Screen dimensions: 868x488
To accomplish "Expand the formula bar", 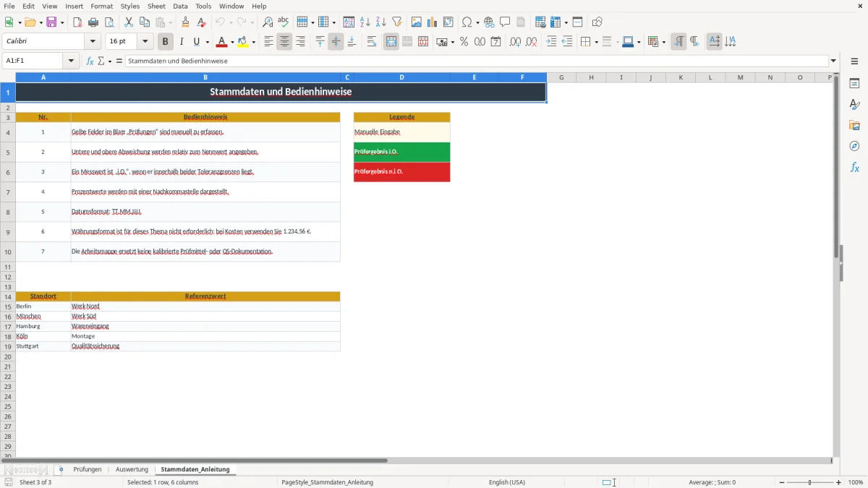I will point(833,61).
